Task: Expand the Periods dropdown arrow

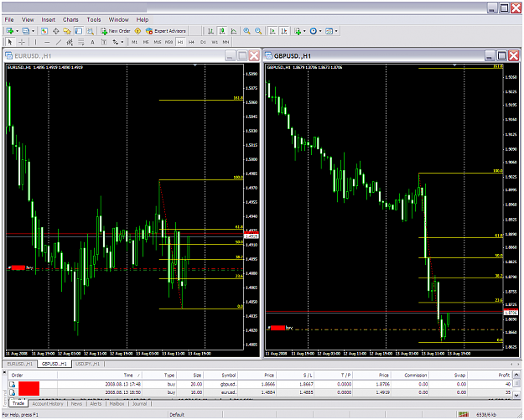Action: 320,31
